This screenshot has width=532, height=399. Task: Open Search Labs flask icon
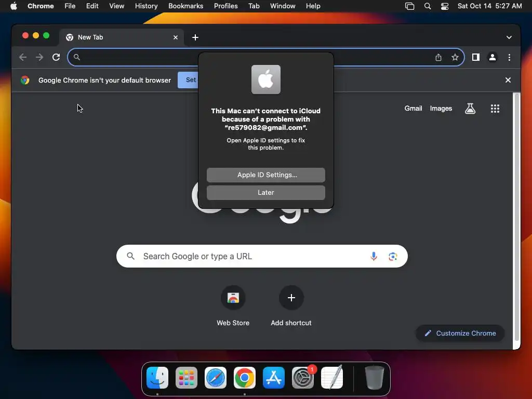coord(470,109)
